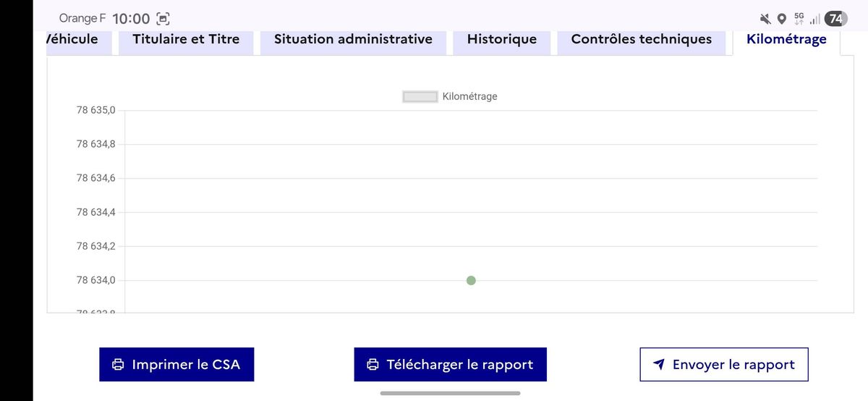
Task: Tap the muted bell icon in status bar
Action: pyautogui.click(x=765, y=19)
